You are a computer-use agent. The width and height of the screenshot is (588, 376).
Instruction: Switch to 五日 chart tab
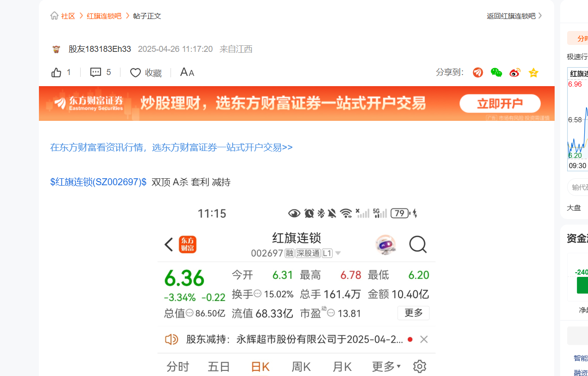[219, 367]
